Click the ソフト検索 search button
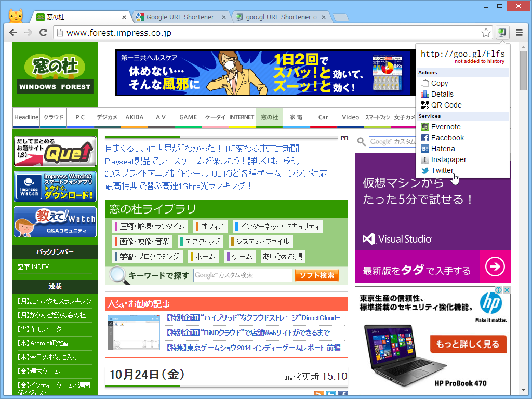 [316, 275]
